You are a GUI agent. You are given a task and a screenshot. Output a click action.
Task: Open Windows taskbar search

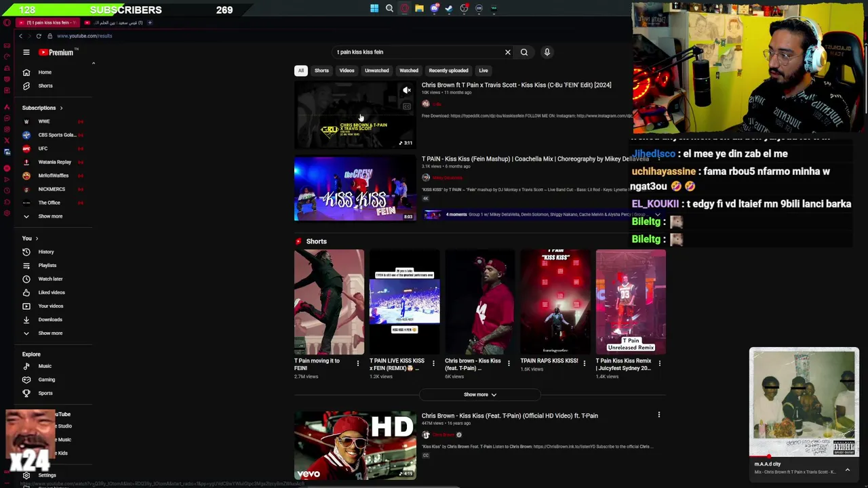coord(389,9)
